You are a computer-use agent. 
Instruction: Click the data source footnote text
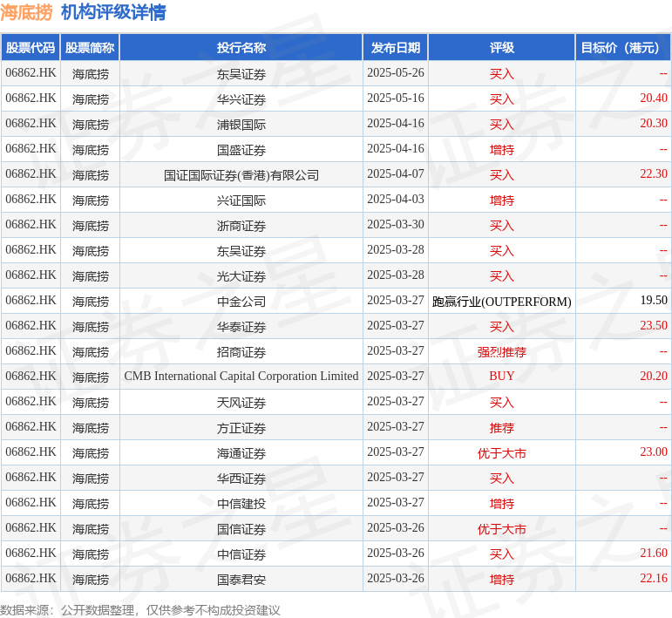140,610
